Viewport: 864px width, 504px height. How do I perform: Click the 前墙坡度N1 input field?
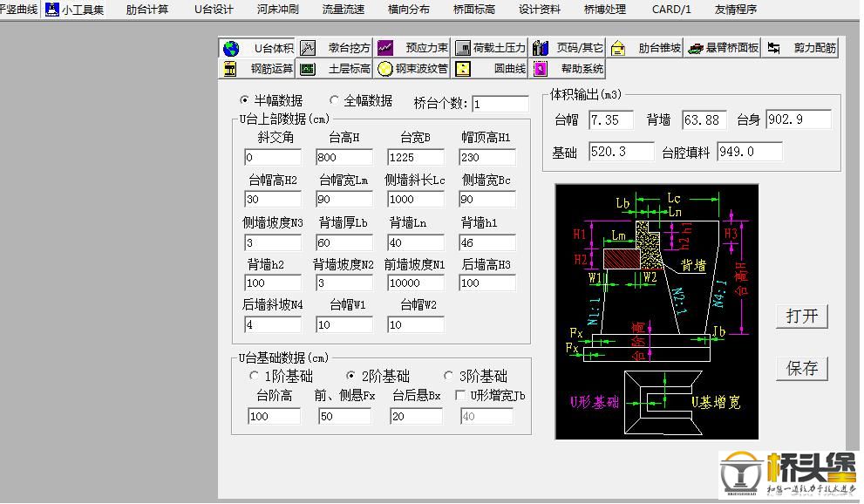coord(416,283)
